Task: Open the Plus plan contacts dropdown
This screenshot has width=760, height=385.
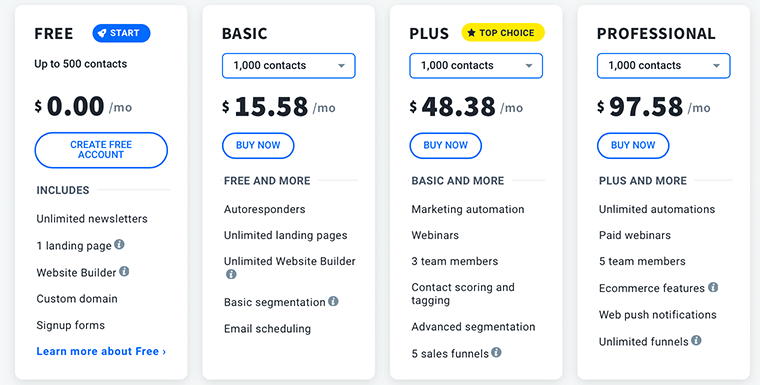Action: pyautogui.click(x=476, y=65)
